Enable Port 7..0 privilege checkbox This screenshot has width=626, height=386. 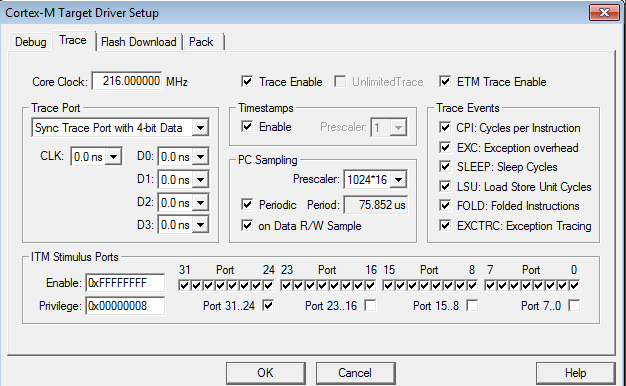(574, 306)
